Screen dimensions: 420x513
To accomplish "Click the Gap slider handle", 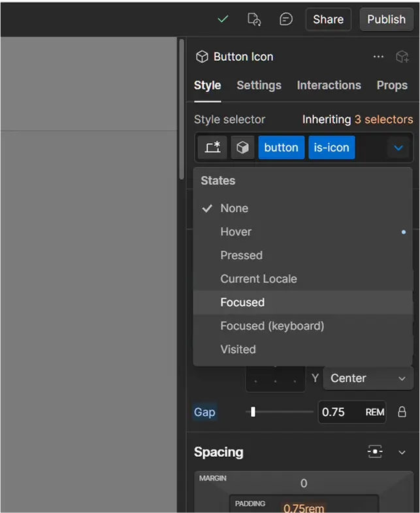I will [x=253, y=412].
